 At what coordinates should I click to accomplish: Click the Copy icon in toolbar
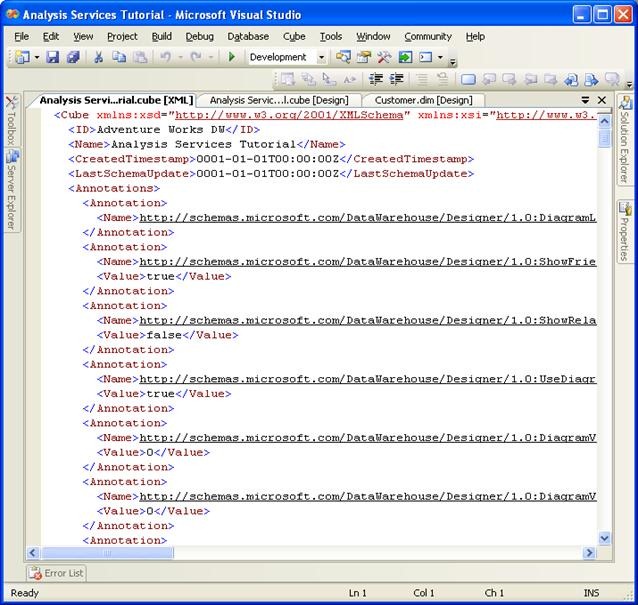tap(119, 58)
